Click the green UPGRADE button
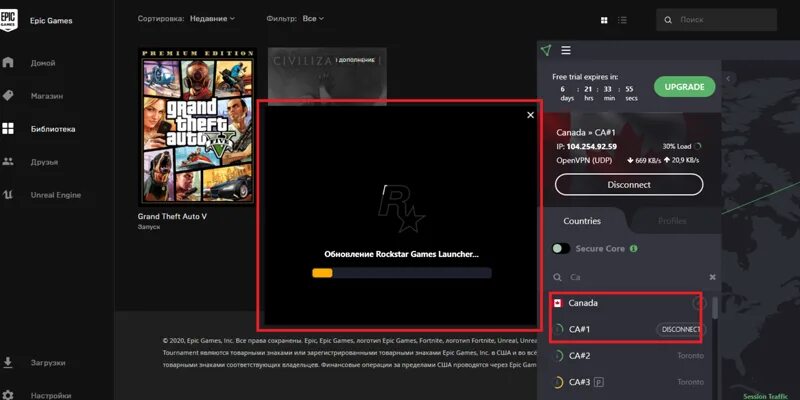800x400 pixels. point(684,87)
